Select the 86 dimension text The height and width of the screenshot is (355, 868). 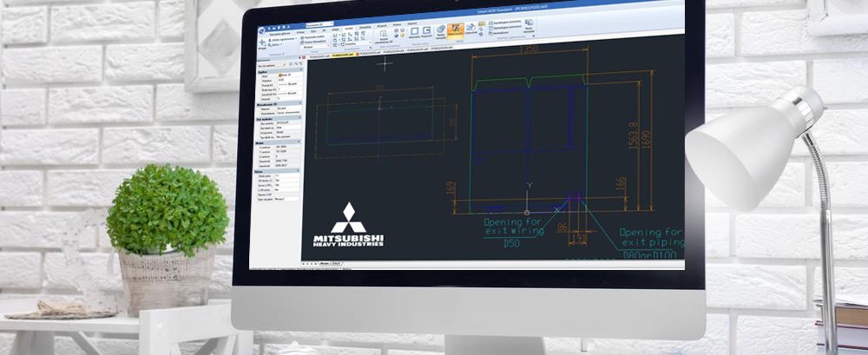562,226
